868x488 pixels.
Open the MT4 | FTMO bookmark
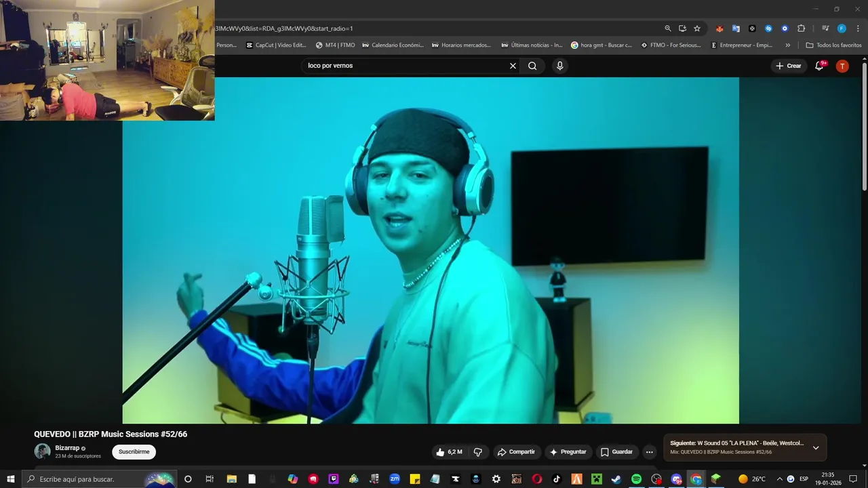click(x=335, y=45)
